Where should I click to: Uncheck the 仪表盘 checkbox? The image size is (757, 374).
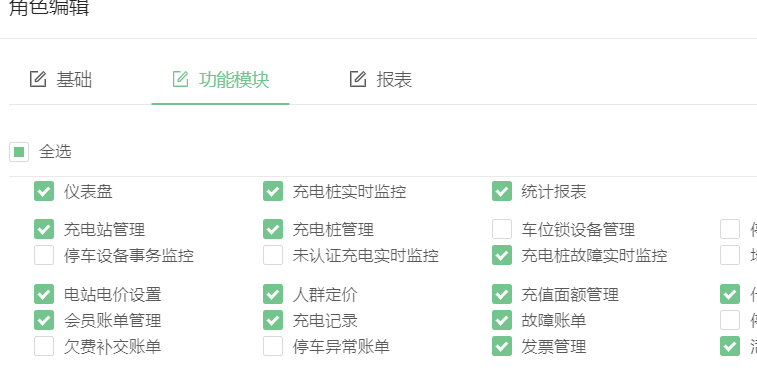point(44,191)
